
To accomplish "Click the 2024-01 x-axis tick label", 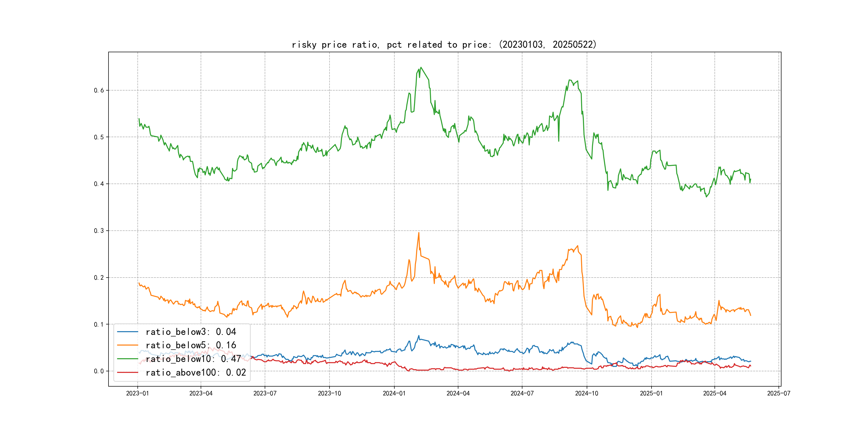I will click(x=394, y=394).
